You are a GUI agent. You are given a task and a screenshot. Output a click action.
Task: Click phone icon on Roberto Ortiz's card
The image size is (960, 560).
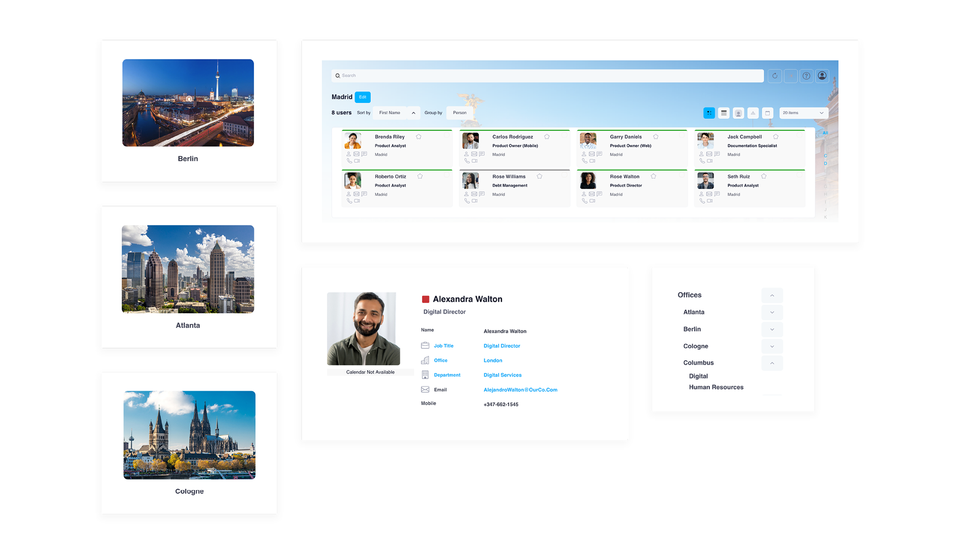pyautogui.click(x=349, y=201)
